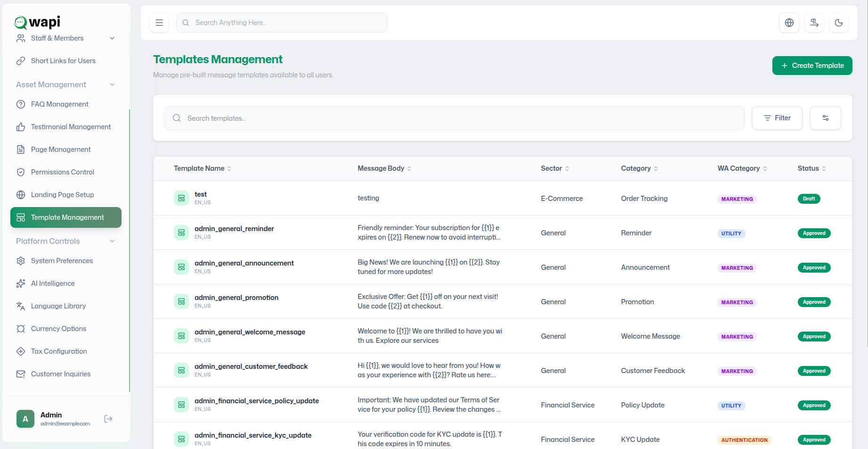Viewport: 868px width, 449px height.
Task: Collapse the Platform Controls section
Action: [x=66, y=241]
